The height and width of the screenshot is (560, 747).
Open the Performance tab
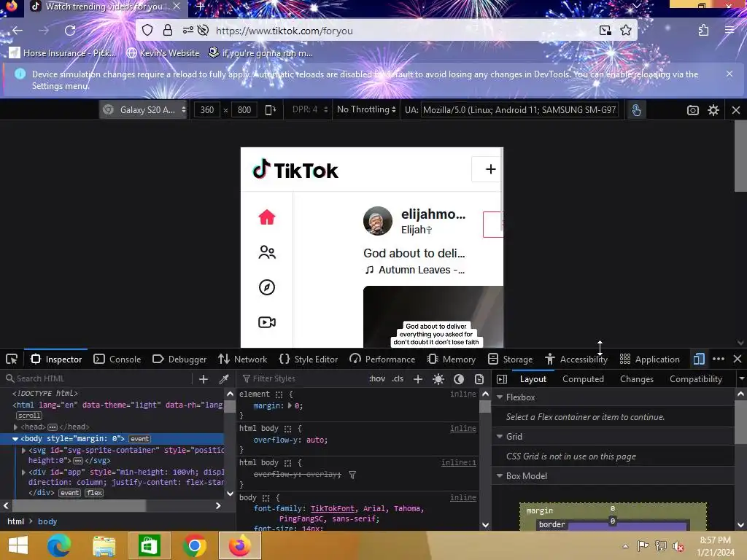pyautogui.click(x=382, y=359)
